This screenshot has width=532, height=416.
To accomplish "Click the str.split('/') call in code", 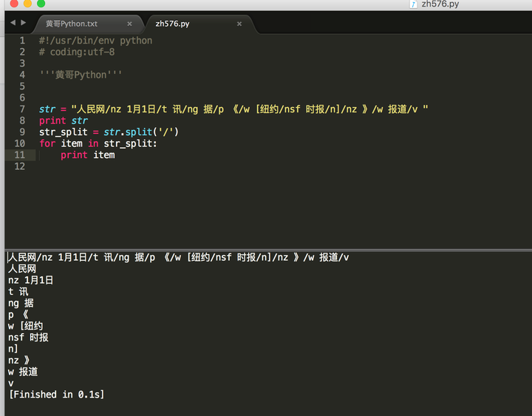I will [141, 132].
